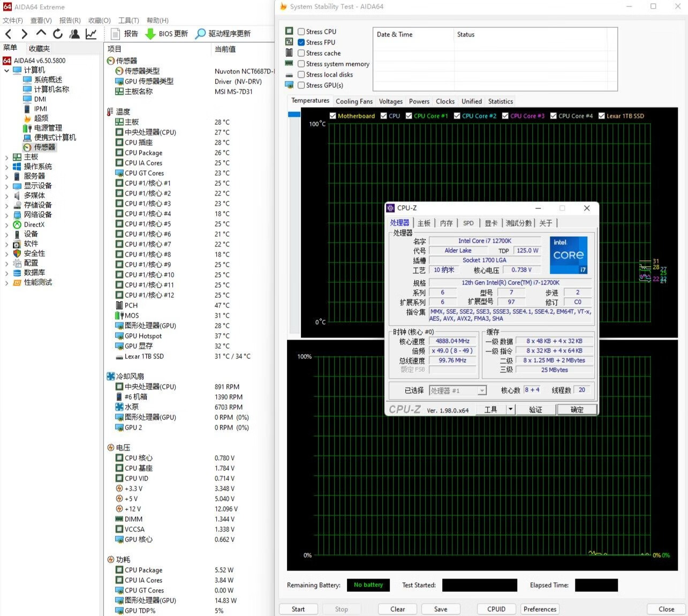This screenshot has height=616, width=688.
Task: Click the FPU icon beside Stress FPU
Action: (289, 42)
